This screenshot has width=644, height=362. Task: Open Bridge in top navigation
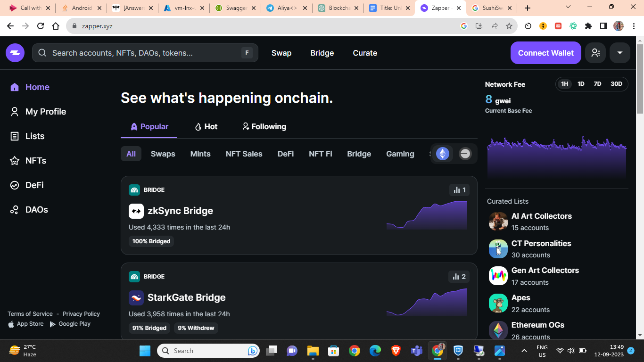pyautogui.click(x=322, y=53)
